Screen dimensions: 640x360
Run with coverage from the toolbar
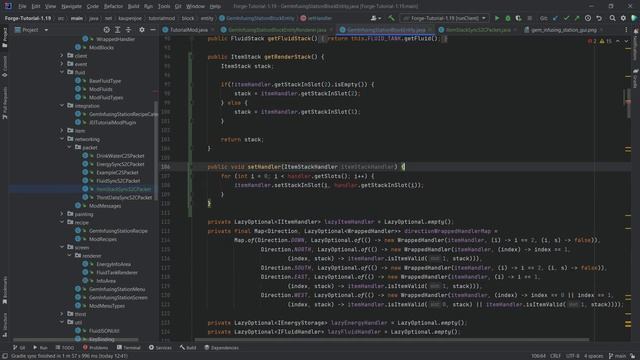click(518, 18)
